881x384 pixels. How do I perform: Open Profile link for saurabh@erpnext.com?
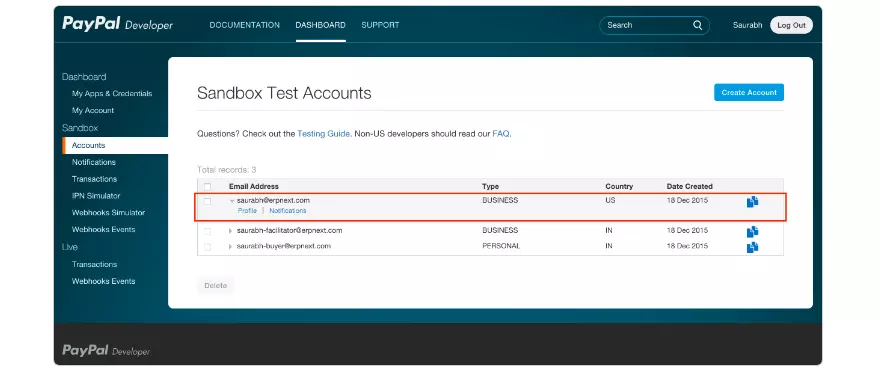click(247, 211)
